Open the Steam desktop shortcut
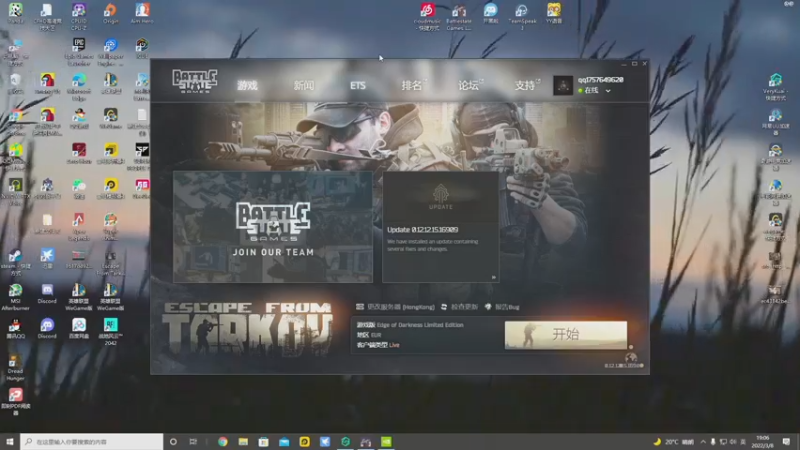 (15, 263)
